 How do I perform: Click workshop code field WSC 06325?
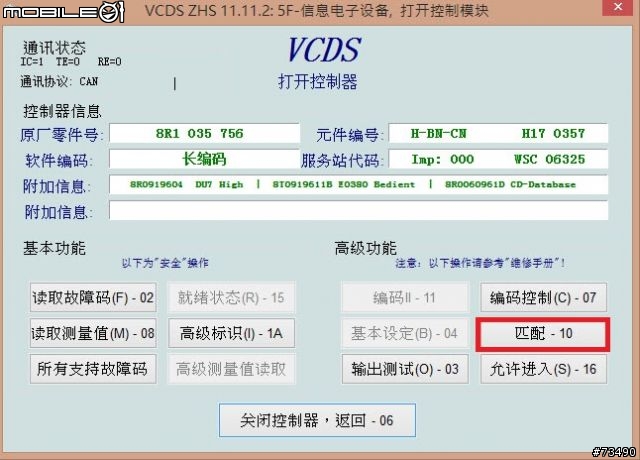pos(498,159)
